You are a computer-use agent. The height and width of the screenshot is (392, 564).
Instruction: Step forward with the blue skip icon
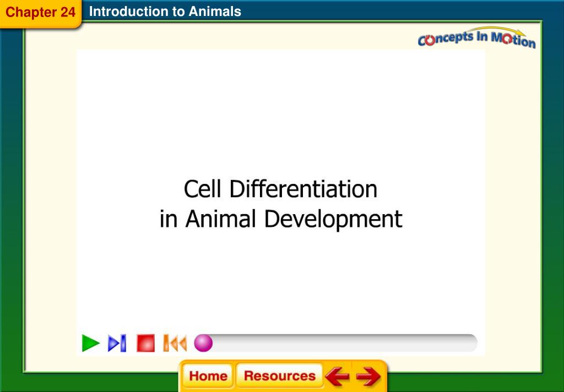117,343
